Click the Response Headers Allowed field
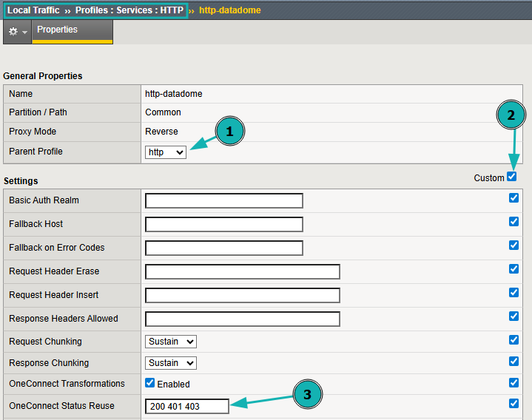The height and width of the screenshot is (420, 532). pos(243,319)
